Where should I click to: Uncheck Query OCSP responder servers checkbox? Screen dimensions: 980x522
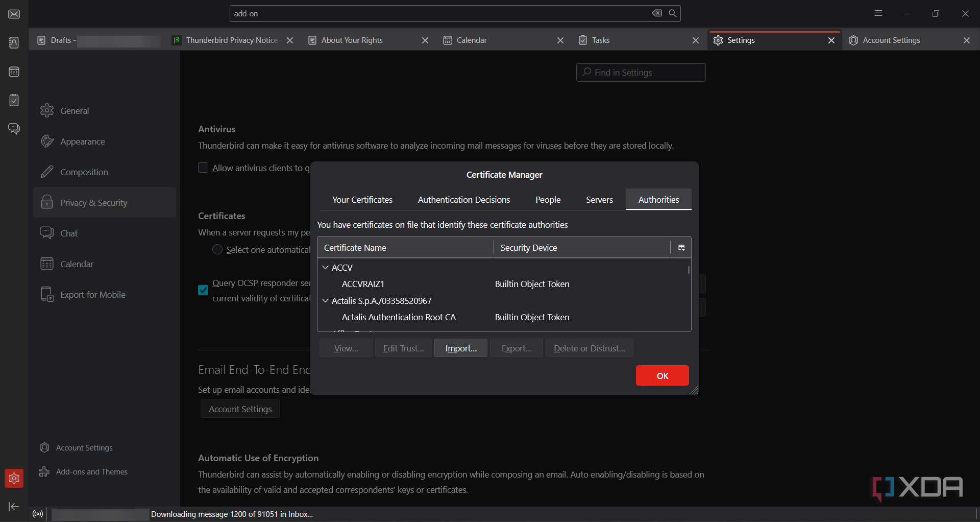[x=203, y=290]
